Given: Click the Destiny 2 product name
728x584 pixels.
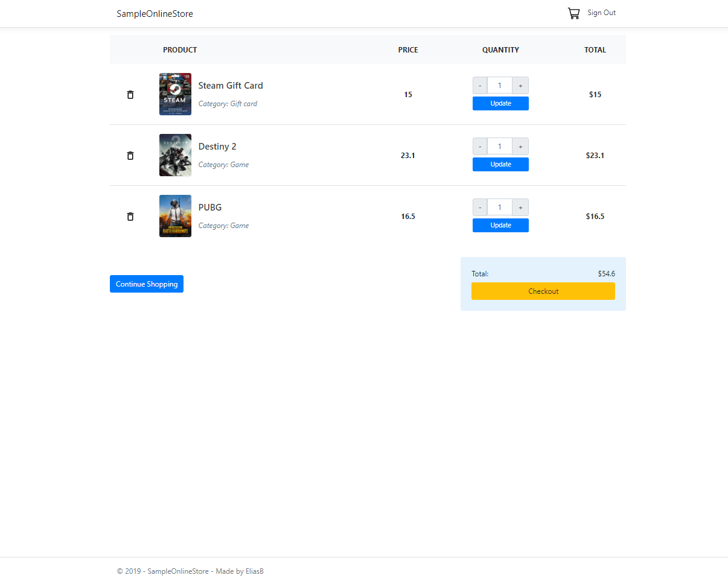Looking at the screenshot, I should click(x=217, y=147).
